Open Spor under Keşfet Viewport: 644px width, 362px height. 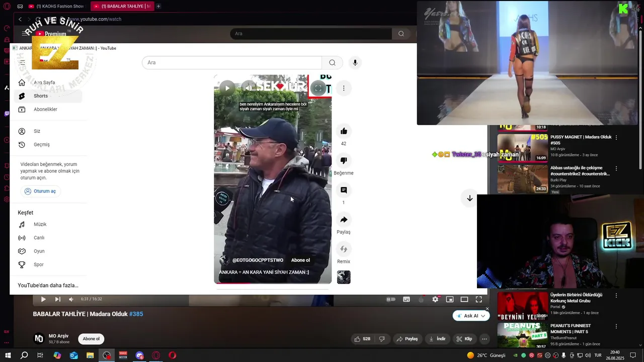tap(48, 264)
